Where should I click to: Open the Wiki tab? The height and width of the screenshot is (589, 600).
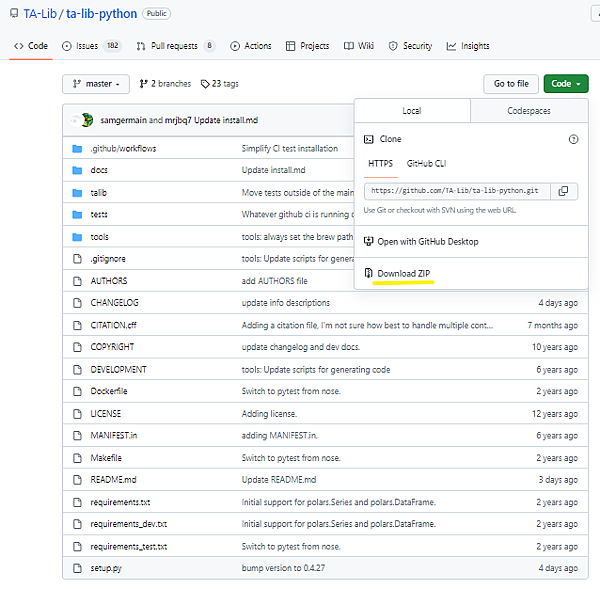click(359, 46)
